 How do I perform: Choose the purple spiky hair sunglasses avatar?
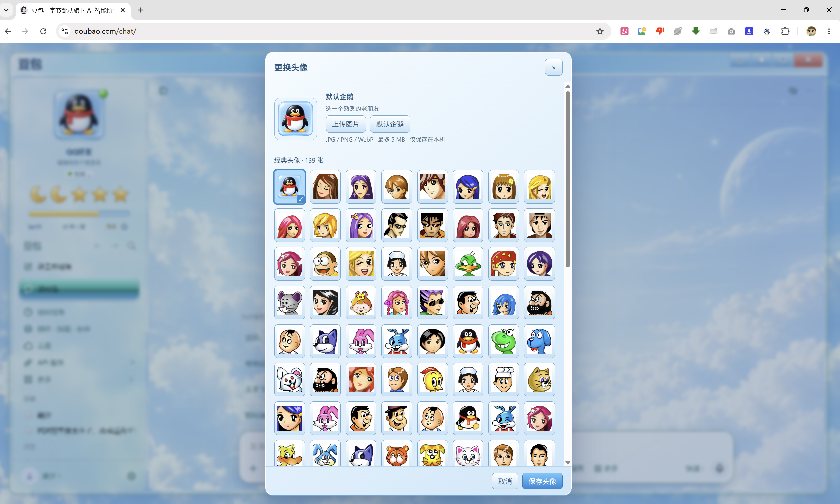pos(432,302)
